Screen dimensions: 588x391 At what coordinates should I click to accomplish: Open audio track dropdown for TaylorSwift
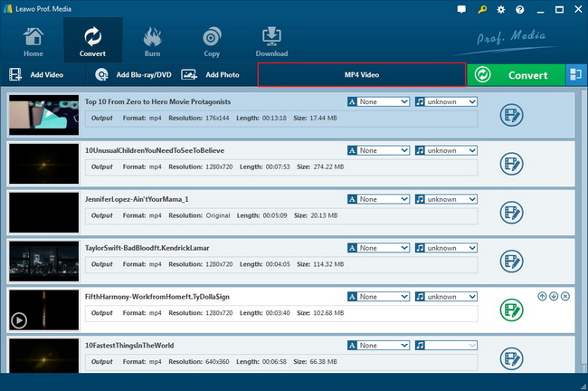446,248
